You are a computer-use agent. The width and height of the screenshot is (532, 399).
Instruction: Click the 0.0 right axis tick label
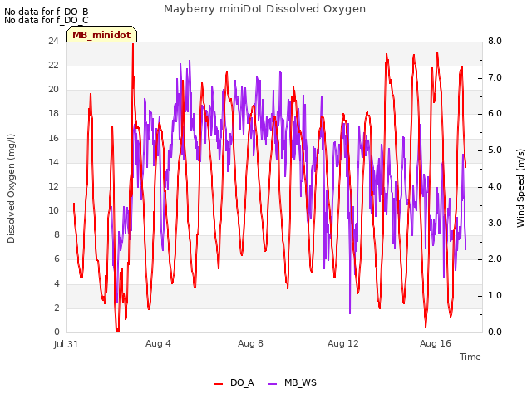tap(495, 332)
